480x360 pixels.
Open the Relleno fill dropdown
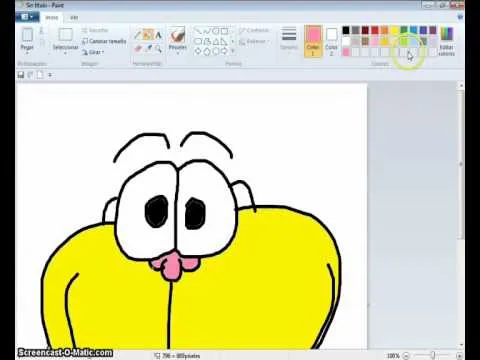point(254,42)
